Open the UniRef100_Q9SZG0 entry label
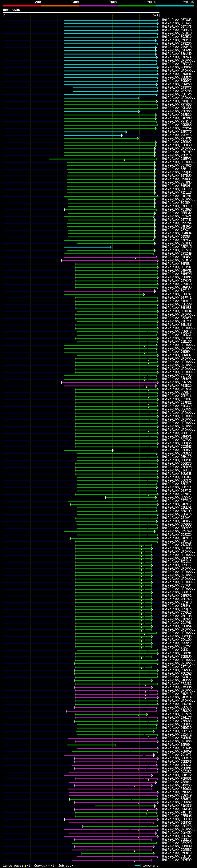 tap(177, 43)
